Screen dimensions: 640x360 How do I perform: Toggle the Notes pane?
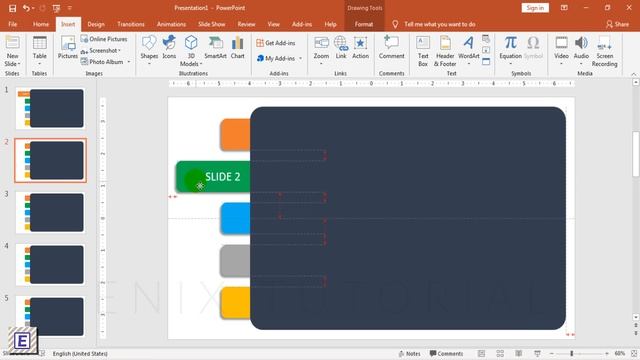pyautogui.click(x=409, y=353)
